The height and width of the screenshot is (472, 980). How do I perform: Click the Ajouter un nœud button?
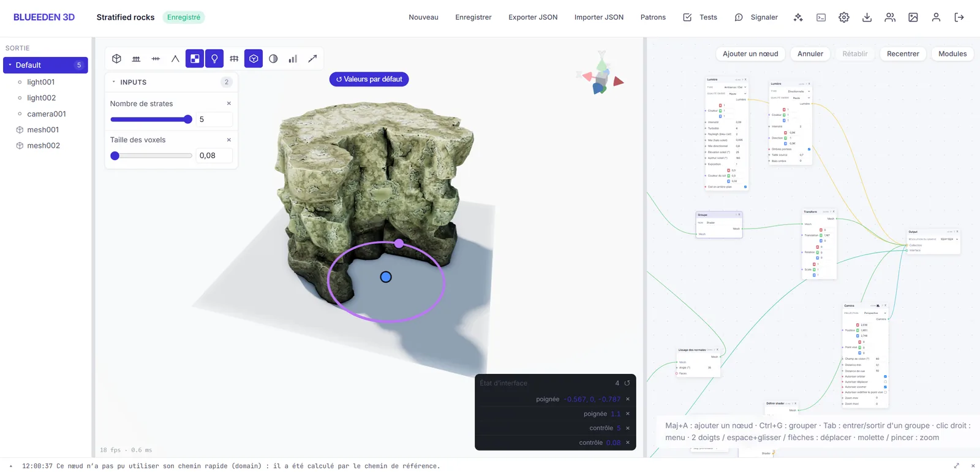(x=750, y=54)
